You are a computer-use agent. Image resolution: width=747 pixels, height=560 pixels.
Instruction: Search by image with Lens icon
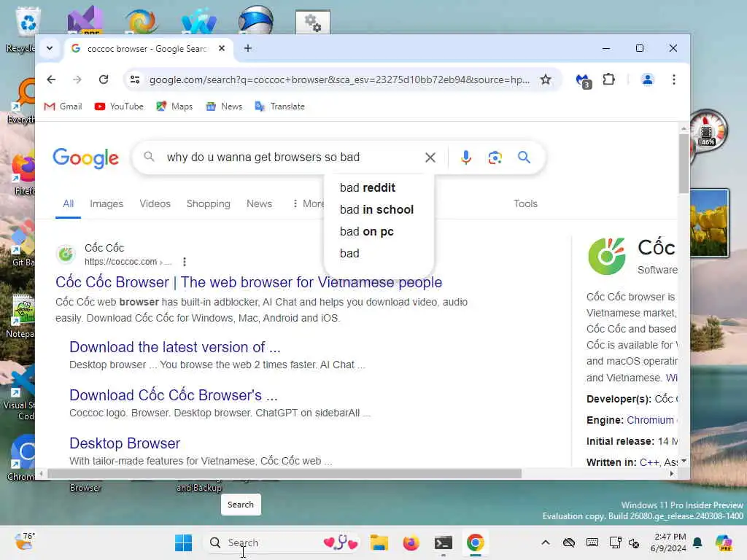coord(495,157)
